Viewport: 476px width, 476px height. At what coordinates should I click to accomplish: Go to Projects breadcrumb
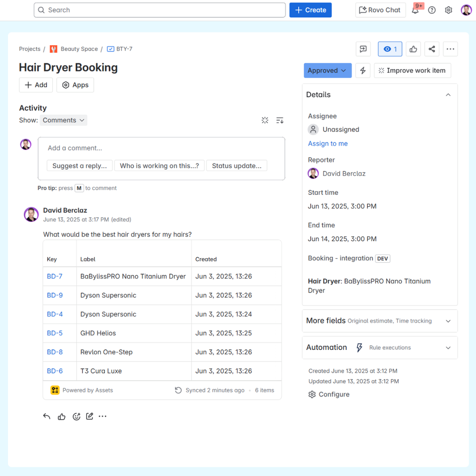[30, 49]
